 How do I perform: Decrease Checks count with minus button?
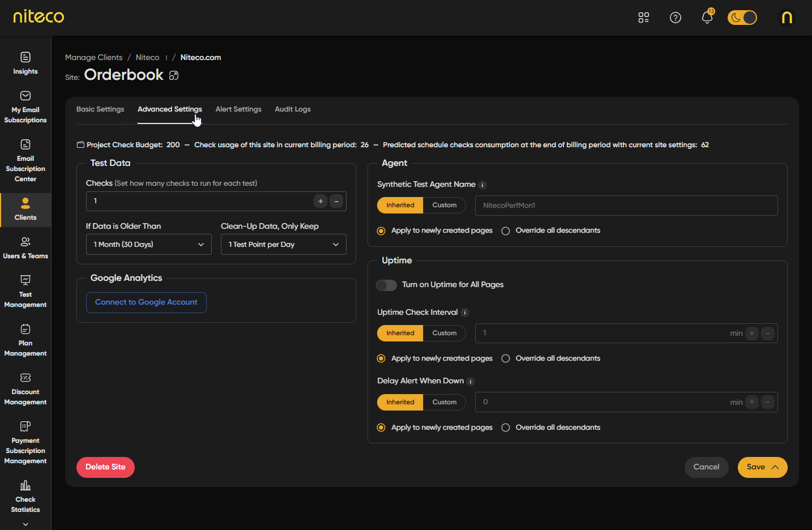click(336, 201)
